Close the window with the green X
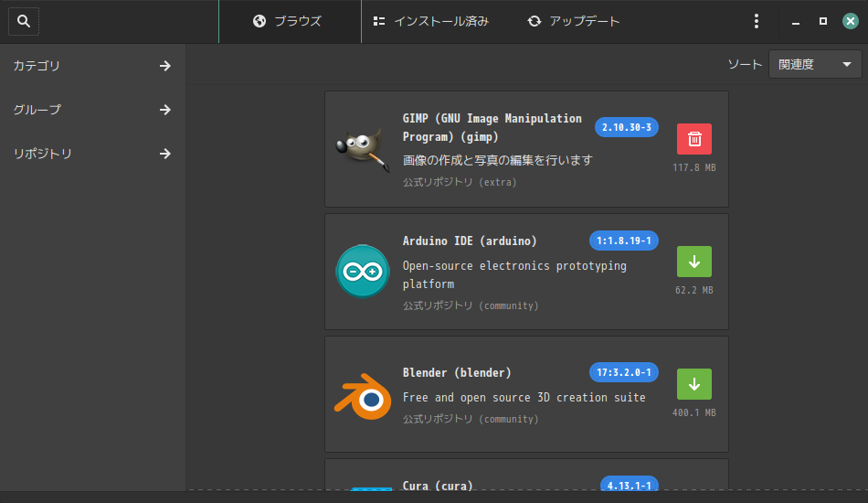 click(851, 21)
